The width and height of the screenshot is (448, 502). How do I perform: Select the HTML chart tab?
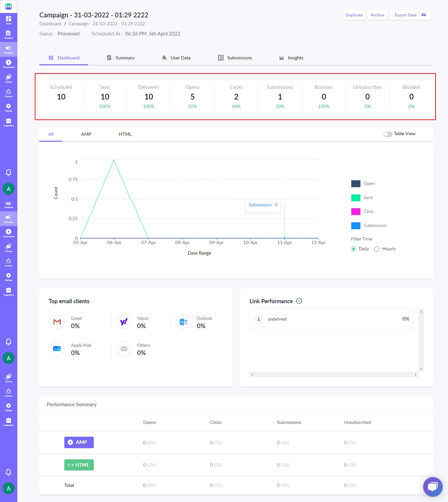[125, 134]
